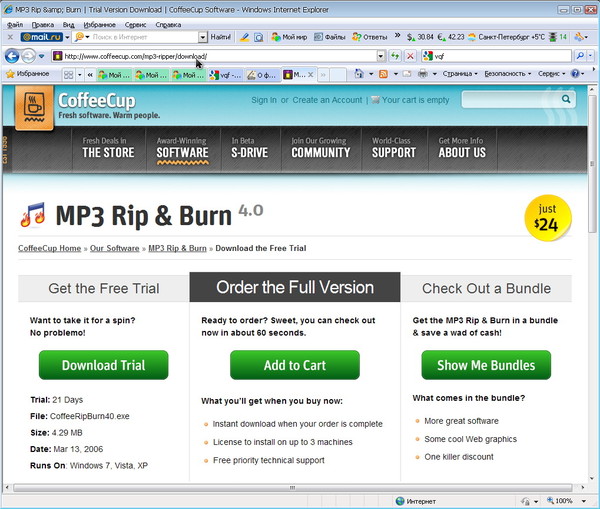This screenshot has width=600, height=509.
Task: Click the CoffeeCup Home breadcrumb link
Action: pos(50,248)
